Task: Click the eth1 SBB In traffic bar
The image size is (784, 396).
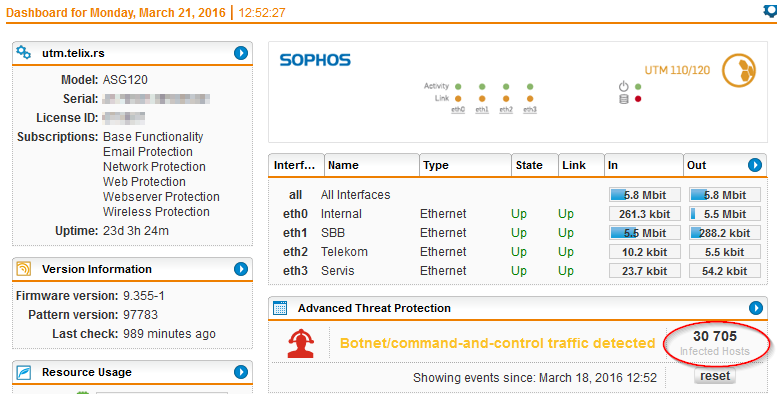Action: click(x=644, y=233)
